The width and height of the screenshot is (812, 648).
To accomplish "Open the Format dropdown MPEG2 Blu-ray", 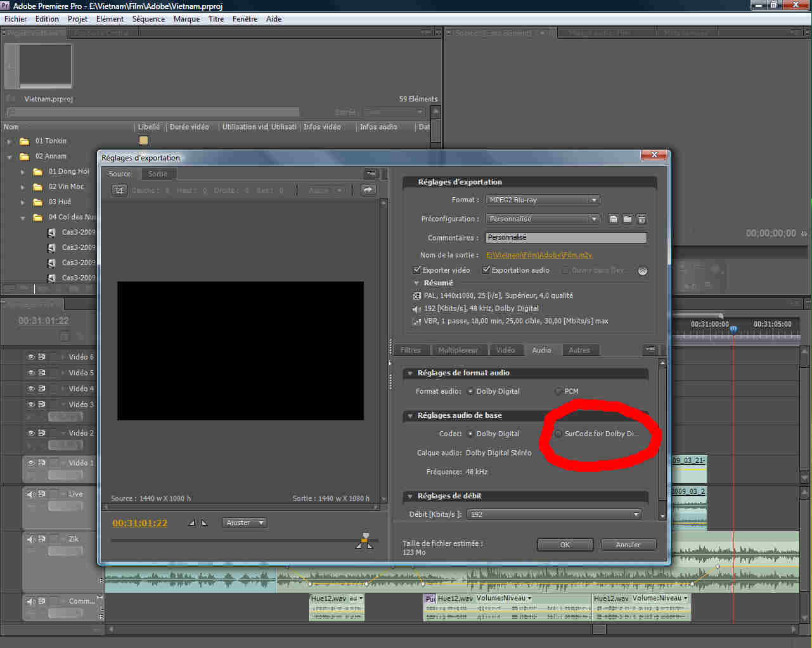I will [543, 200].
